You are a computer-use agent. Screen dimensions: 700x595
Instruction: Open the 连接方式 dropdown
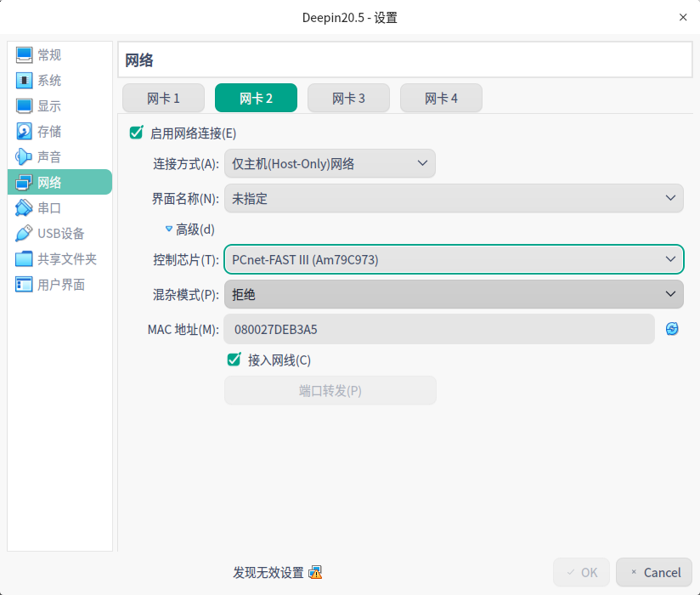click(x=330, y=163)
